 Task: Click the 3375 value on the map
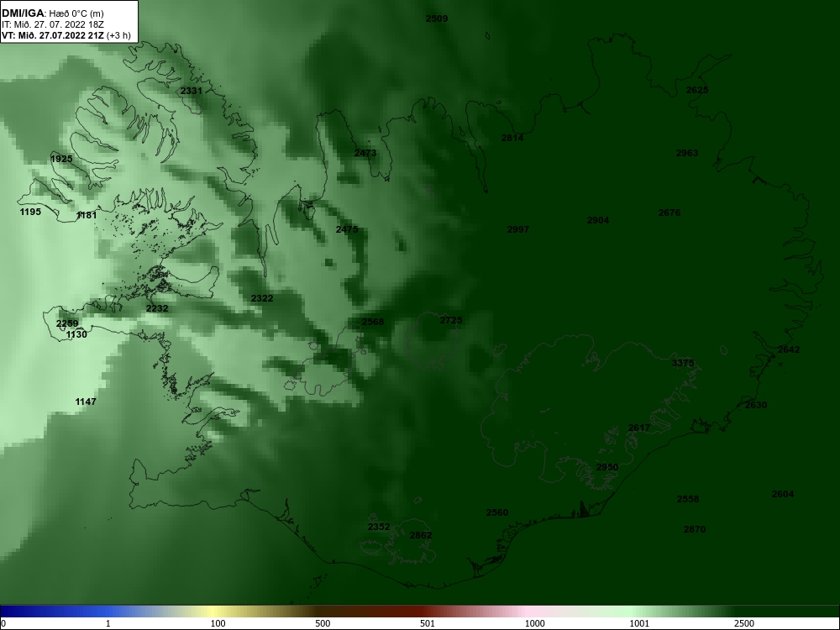tap(683, 363)
